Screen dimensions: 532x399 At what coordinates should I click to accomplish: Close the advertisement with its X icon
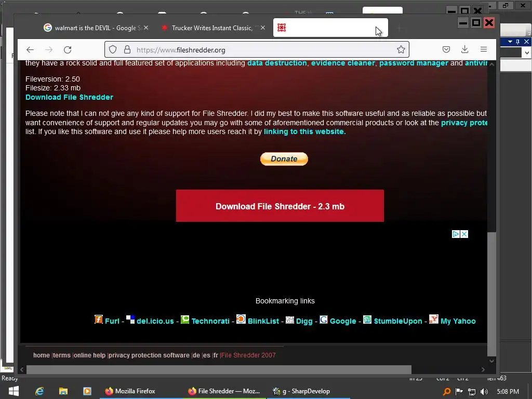click(464, 234)
